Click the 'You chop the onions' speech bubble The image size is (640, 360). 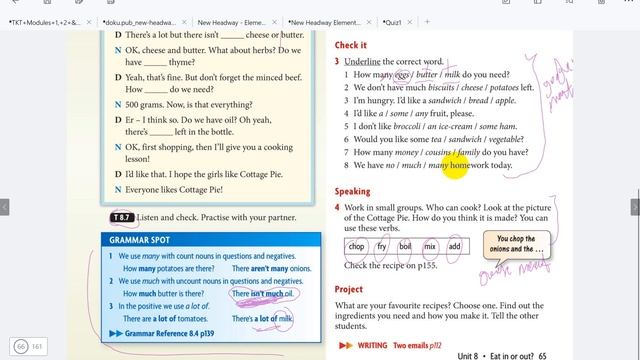[517, 244]
